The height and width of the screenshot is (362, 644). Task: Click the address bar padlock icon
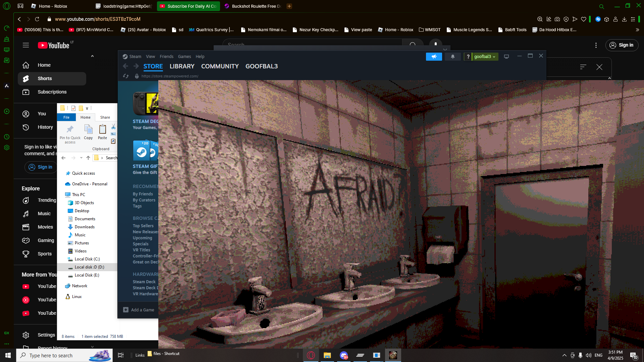click(x=49, y=19)
